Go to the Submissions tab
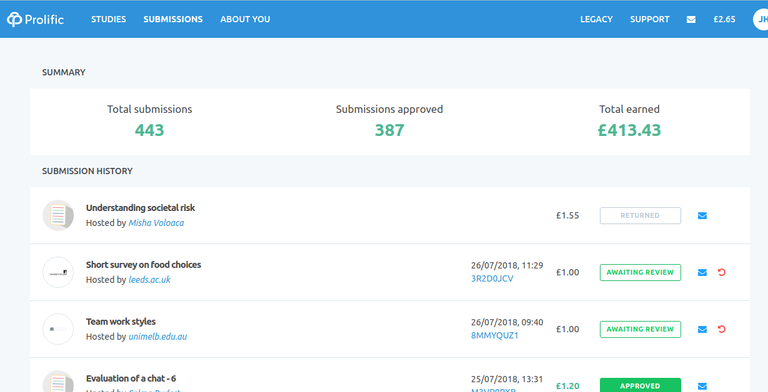The width and height of the screenshot is (768, 392). pyautogui.click(x=173, y=20)
